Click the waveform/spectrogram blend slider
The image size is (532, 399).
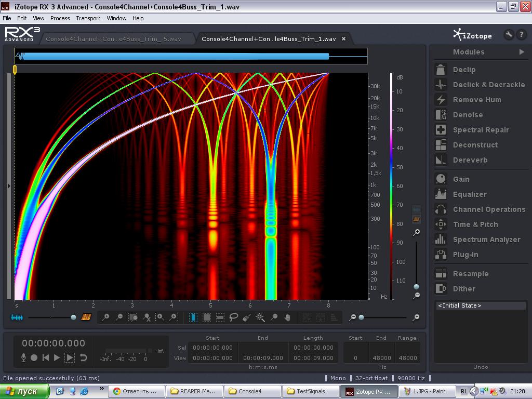pyautogui.click(x=73, y=317)
